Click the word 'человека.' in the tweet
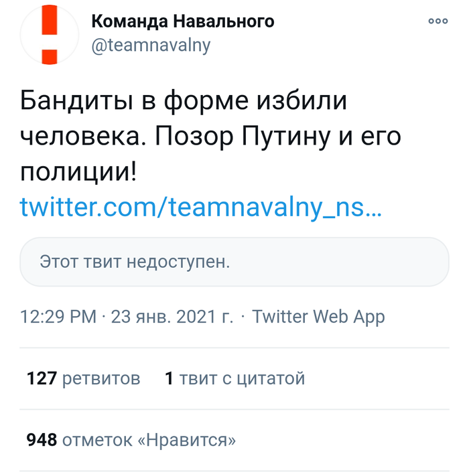469x476 pixels. click(78, 137)
